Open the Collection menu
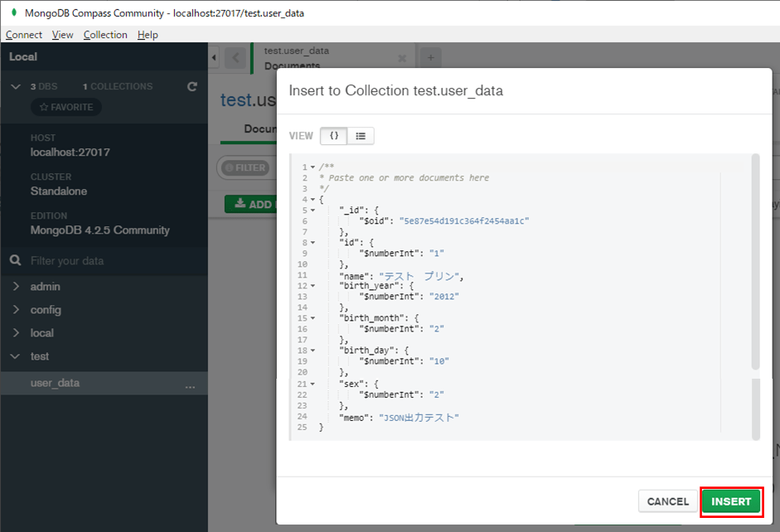Image resolution: width=780 pixels, height=532 pixels. pyautogui.click(x=105, y=34)
